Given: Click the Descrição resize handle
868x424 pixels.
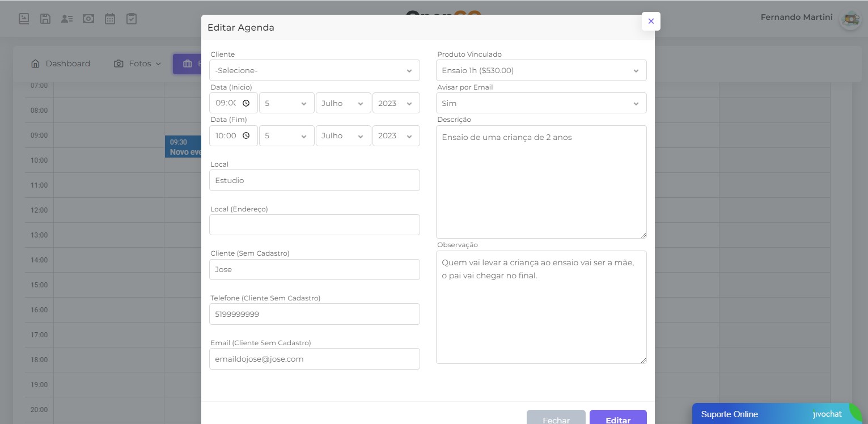Looking at the screenshot, I should click(x=643, y=235).
